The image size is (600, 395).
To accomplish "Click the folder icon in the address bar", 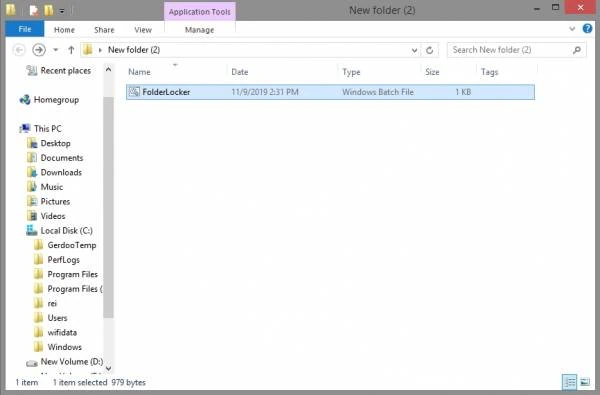I will (88, 50).
